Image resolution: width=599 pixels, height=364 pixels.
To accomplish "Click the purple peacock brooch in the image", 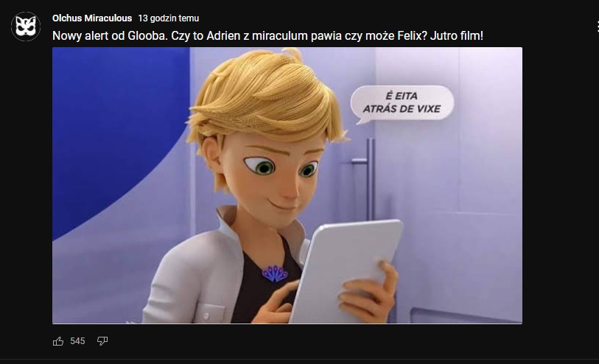I will (x=275, y=273).
